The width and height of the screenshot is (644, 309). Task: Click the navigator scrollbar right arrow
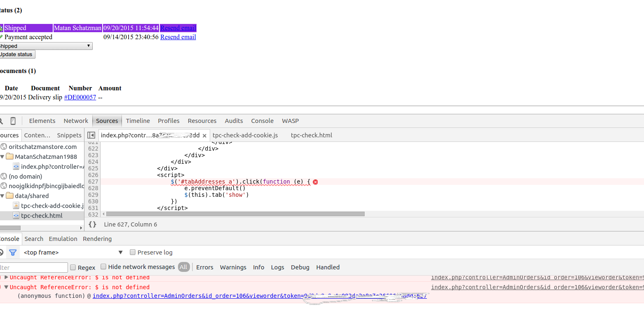(81, 228)
